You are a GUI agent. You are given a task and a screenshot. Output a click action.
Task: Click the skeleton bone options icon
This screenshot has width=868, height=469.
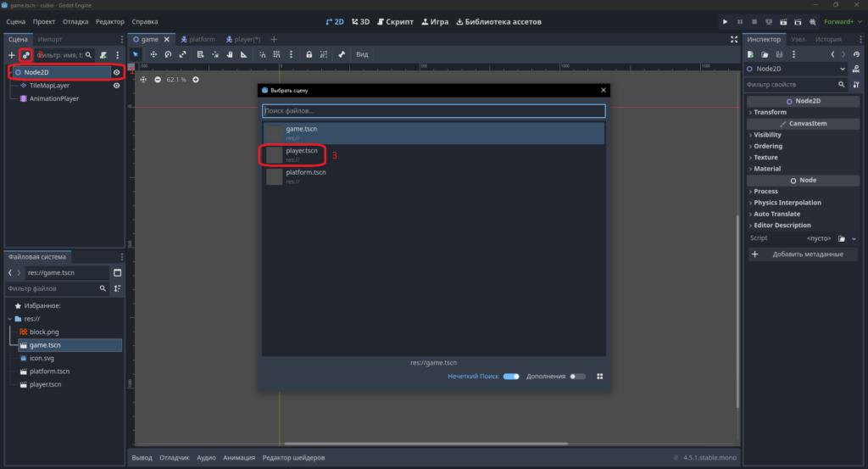coord(342,54)
